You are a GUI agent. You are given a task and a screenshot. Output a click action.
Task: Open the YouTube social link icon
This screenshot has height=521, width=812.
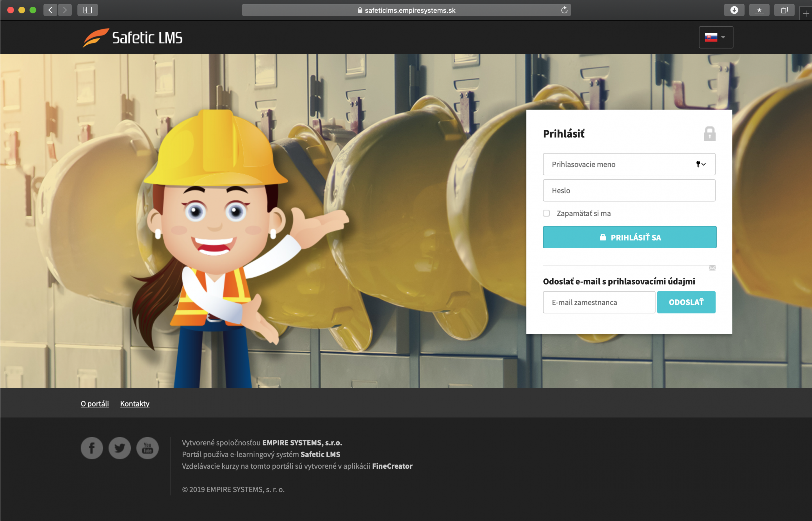click(147, 448)
